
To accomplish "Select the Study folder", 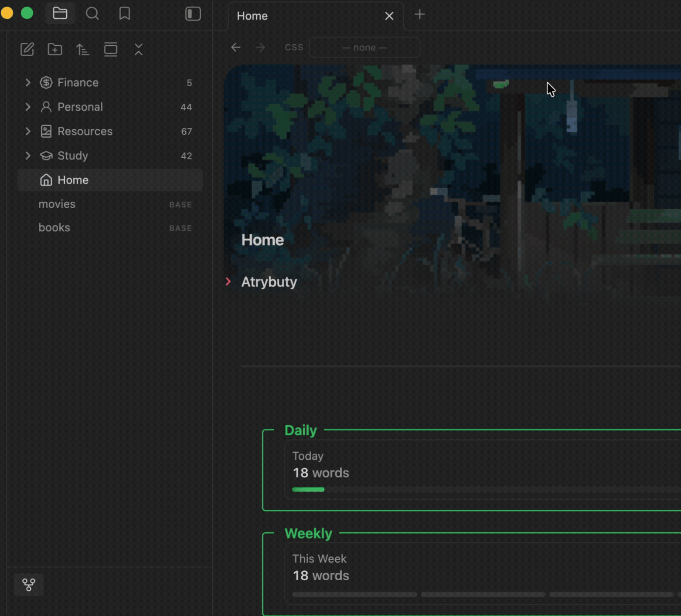I will (x=110, y=156).
